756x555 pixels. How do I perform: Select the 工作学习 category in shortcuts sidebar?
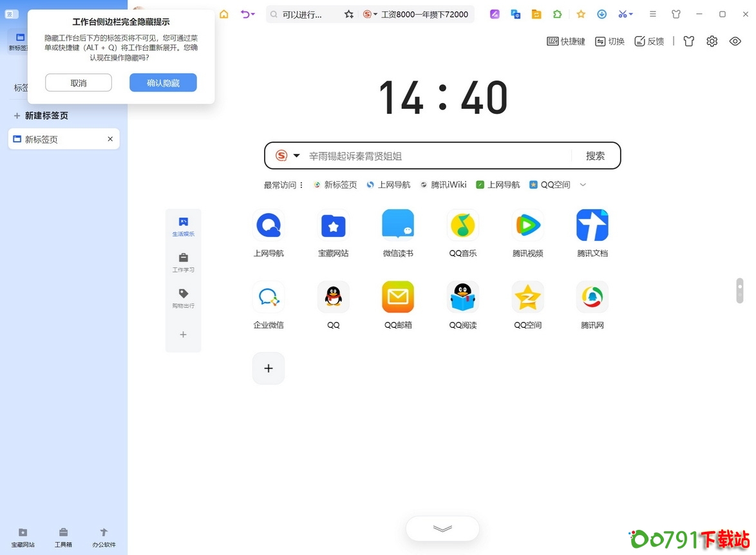pos(184,264)
